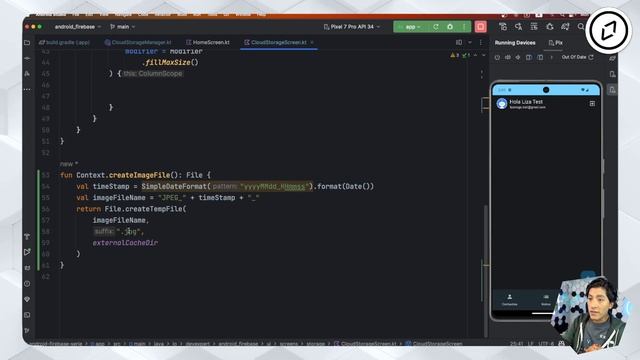Open the Project tool window folder icon
This screenshot has width=640, height=360.
coord(27,42)
